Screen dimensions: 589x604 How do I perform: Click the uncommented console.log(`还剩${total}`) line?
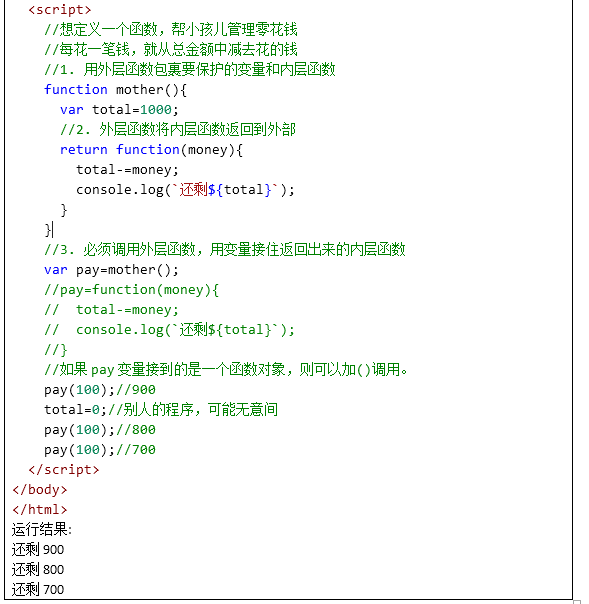point(185,190)
